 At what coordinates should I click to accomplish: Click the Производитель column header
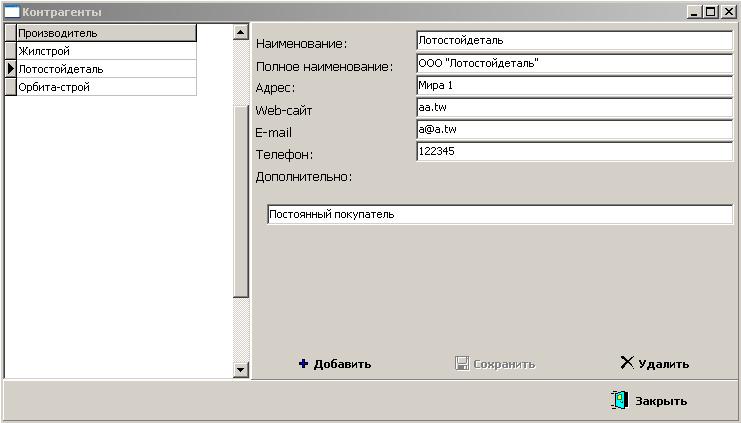pos(106,33)
